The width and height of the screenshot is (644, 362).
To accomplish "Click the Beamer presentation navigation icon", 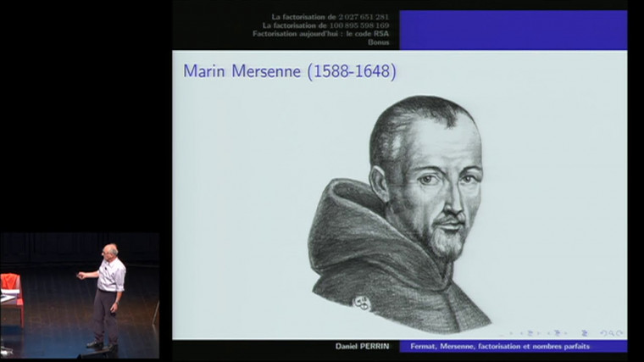I will point(585,333).
